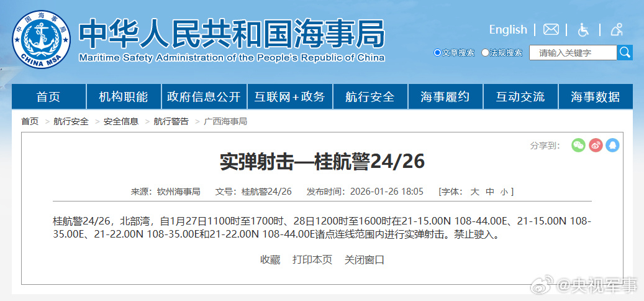Select the 文章搜索 radio button
644x301 pixels.
coord(438,53)
